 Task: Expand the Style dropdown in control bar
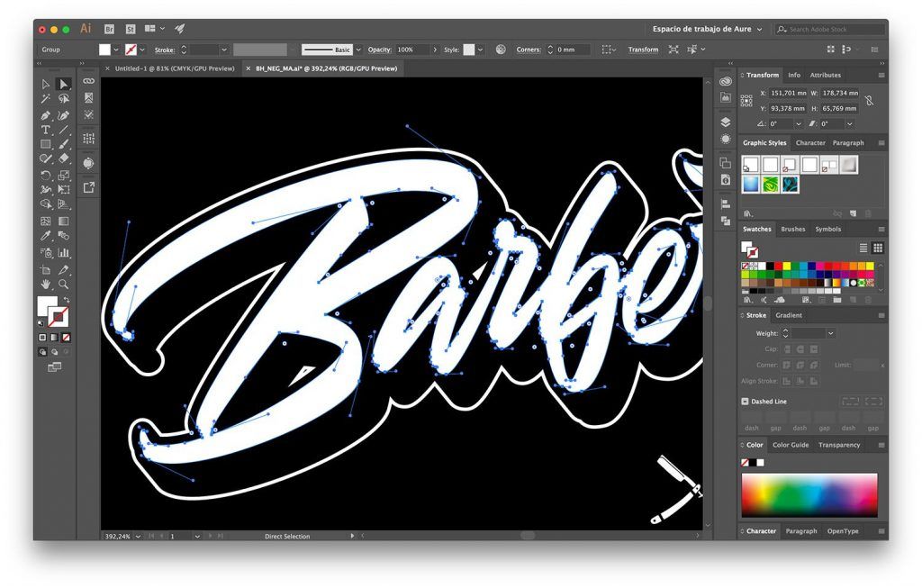(480, 50)
